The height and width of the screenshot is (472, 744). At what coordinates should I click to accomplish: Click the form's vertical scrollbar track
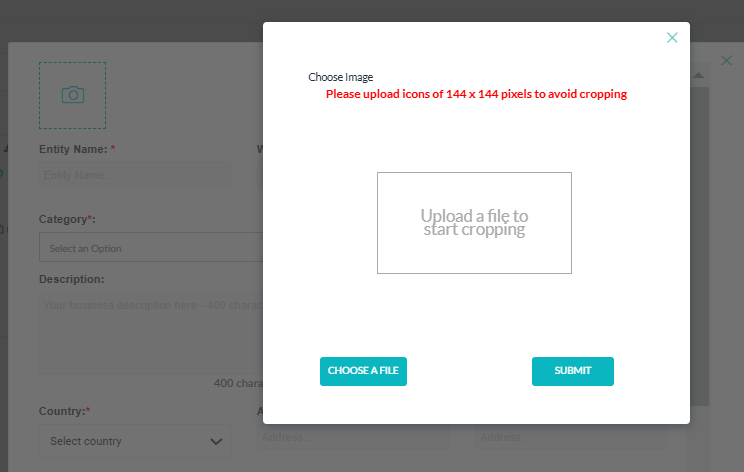pyautogui.click(x=700, y=246)
